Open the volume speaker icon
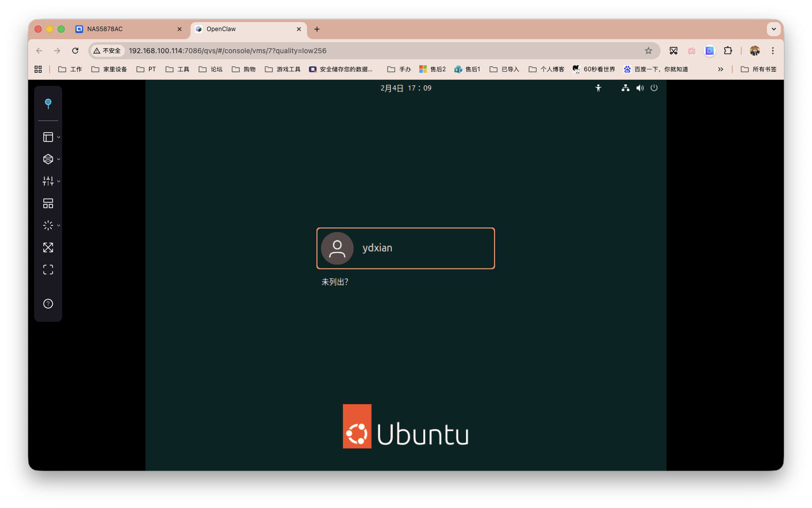The height and width of the screenshot is (508, 812). pyautogui.click(x=640, y=88)
